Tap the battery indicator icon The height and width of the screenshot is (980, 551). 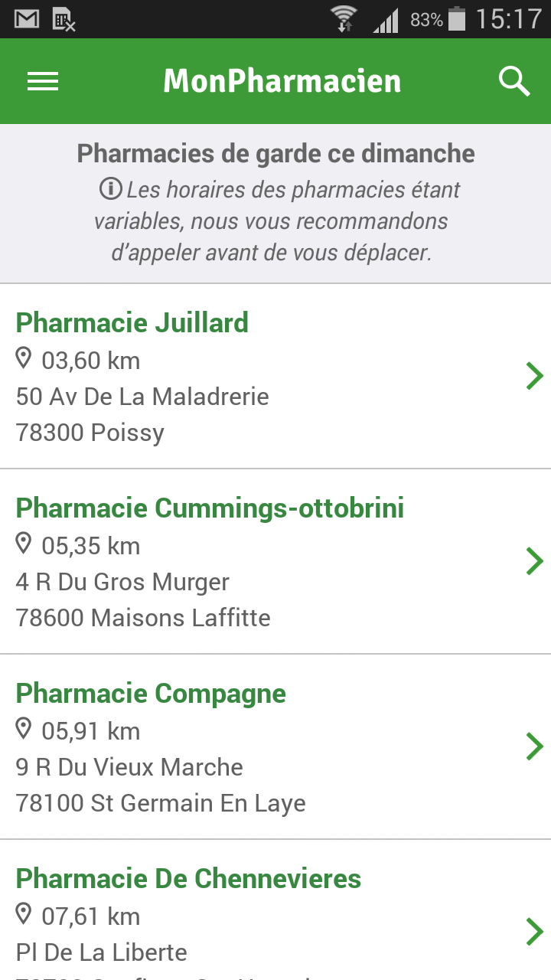point(457,19)
